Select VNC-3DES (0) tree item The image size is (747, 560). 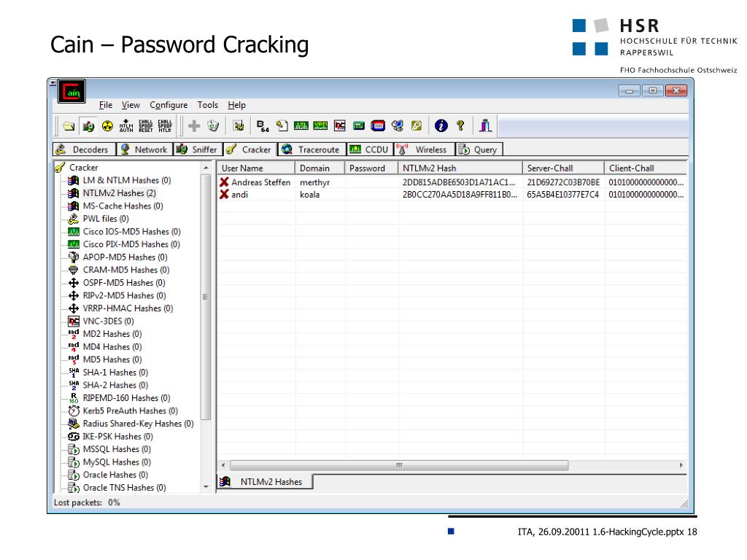(x=108, y=322)
